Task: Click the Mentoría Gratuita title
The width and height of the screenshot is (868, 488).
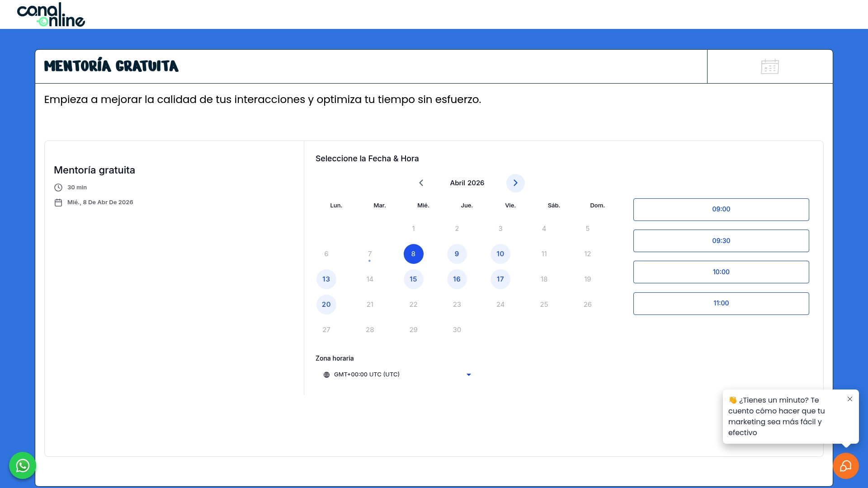Action: pos(111,66)
